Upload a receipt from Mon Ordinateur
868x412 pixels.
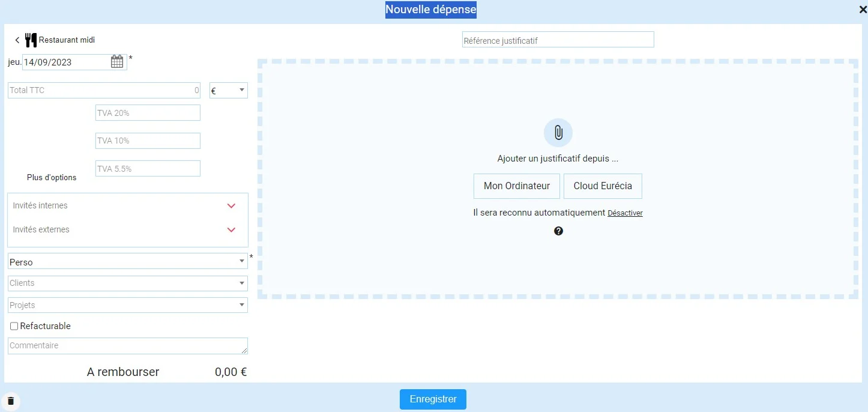pyautogui.click(x=516, y=186)
